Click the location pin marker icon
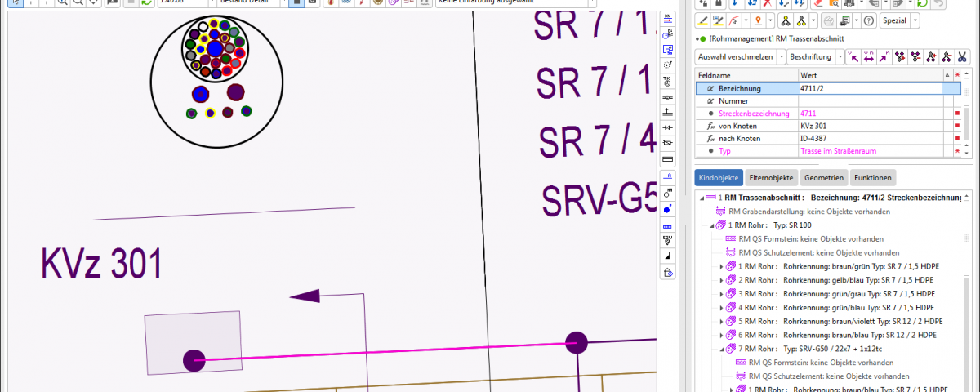980x392 pixels. (x=758, y=20)
